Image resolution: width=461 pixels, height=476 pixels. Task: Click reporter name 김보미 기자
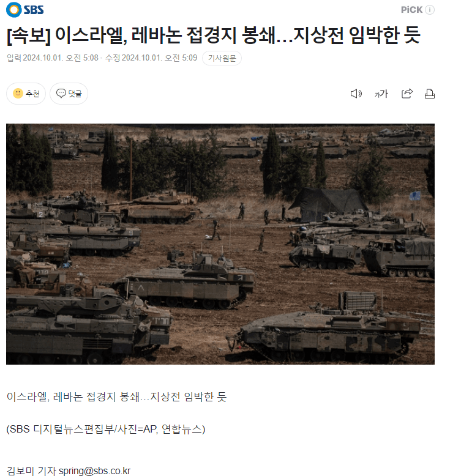click(31, 470)
